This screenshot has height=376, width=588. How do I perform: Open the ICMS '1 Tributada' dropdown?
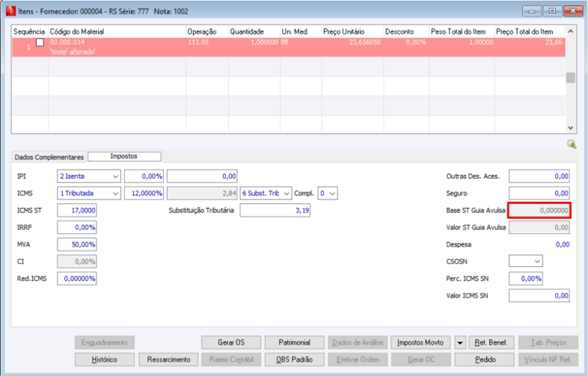115,193
